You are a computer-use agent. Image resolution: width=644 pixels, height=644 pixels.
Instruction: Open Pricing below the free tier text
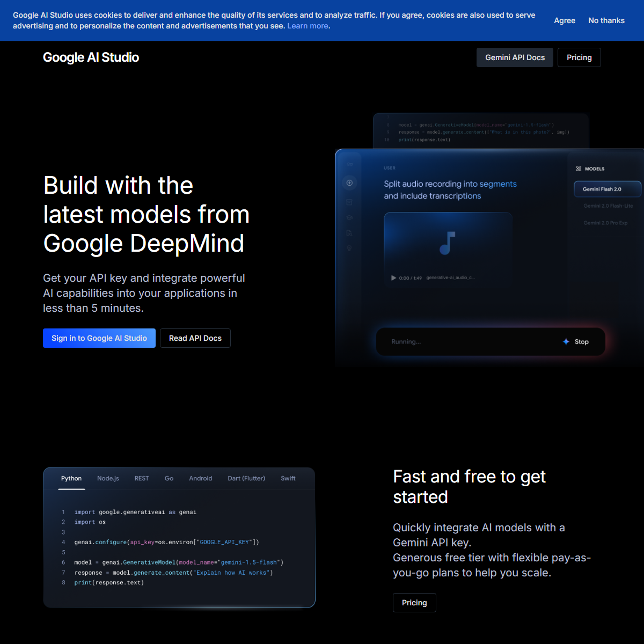[414, 603]
